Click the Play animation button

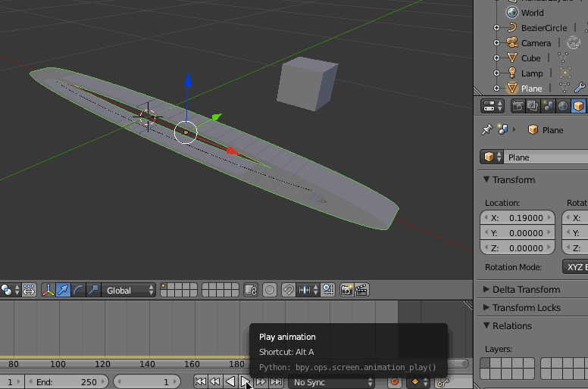(x=246, y=382)
